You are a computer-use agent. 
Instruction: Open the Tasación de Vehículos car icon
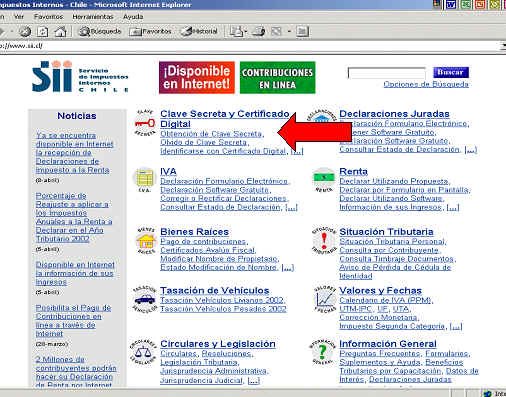tap(144, 299)
